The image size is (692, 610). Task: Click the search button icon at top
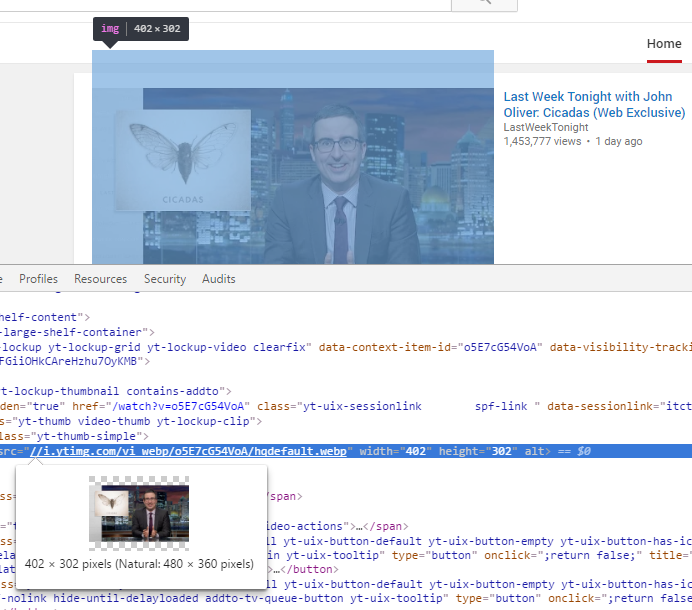[x=485, y=3]
